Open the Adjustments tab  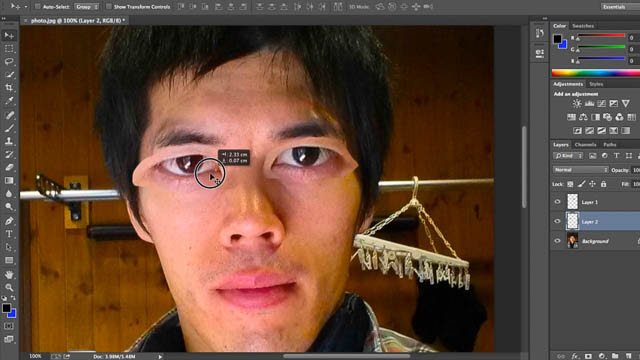click(568, 84)
